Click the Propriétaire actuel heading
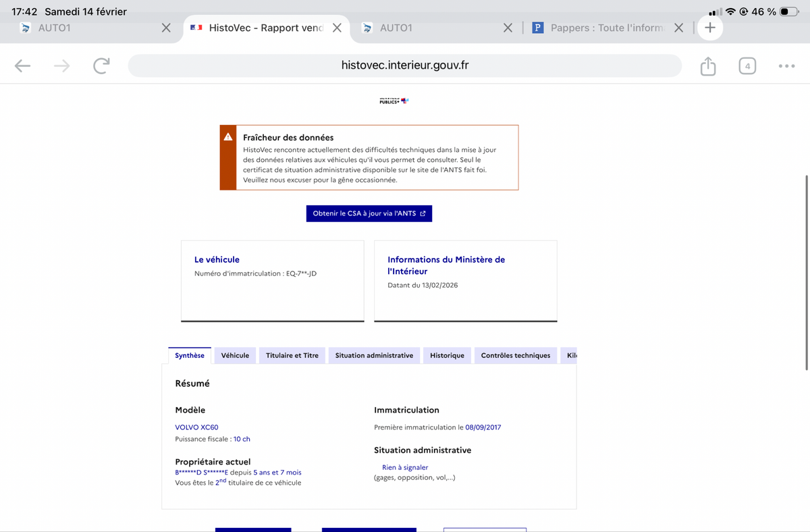Image resolution: width=810 pixels, height=532 pixels. pyautogui.click(x=213, y=462)
